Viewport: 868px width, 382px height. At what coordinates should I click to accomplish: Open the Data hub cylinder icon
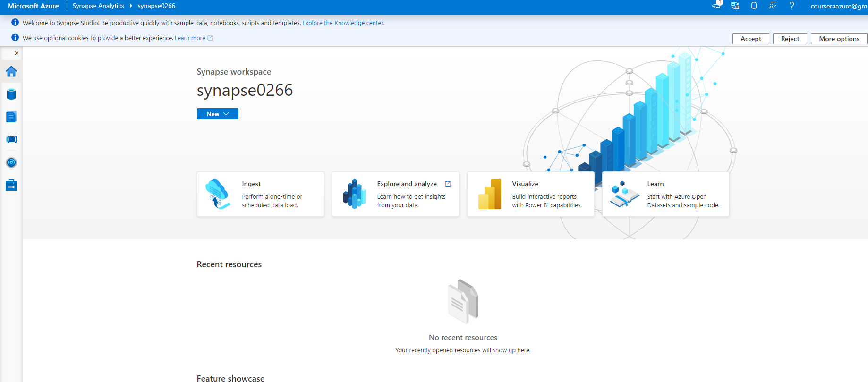11,94
